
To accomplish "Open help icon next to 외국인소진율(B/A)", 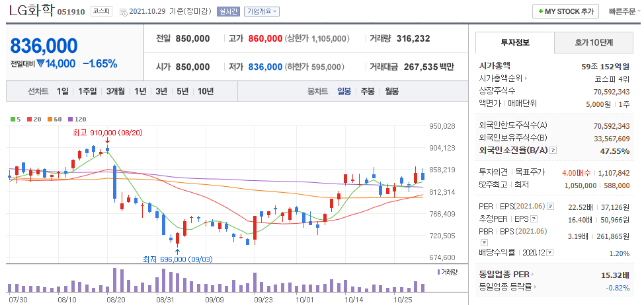I will click(x=553, y=151).
